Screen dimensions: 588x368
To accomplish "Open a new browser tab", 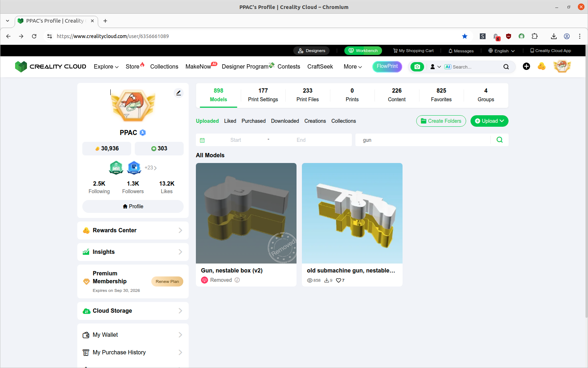I will pyautogui.click(x=105, y=21).
